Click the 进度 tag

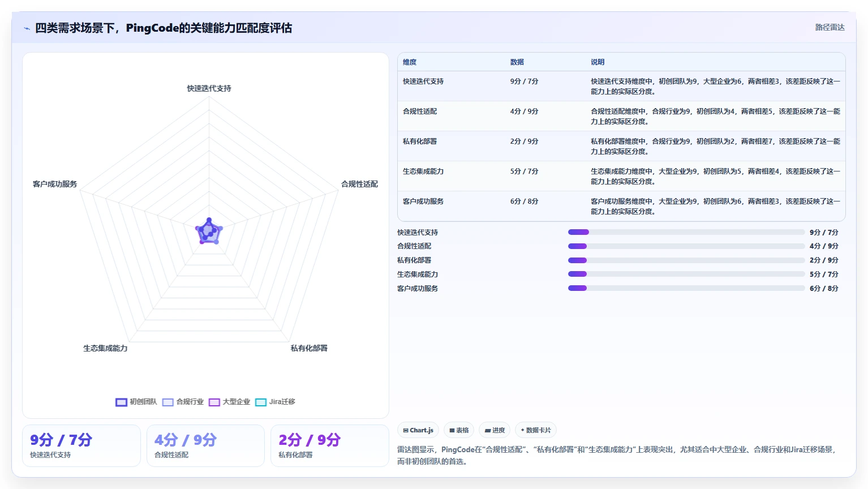coord(495,430)
